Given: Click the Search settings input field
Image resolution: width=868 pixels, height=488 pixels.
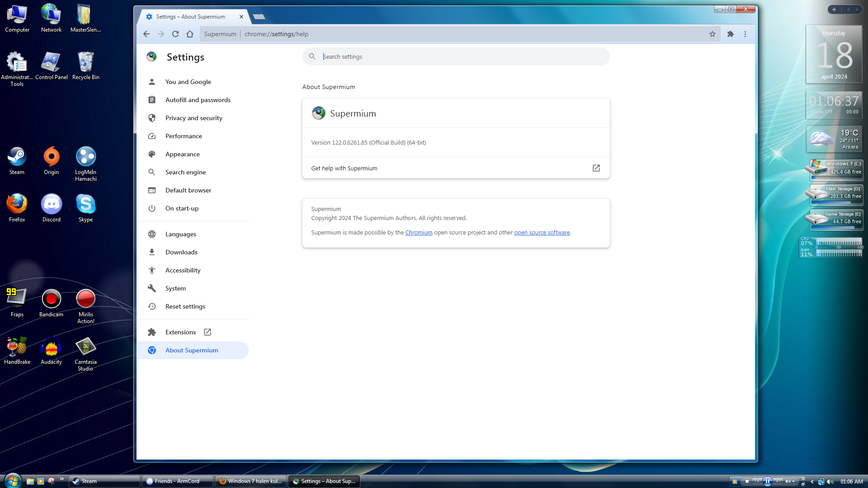Looking at the screenshot, I should pyautogui.click(x=457, y=56).
